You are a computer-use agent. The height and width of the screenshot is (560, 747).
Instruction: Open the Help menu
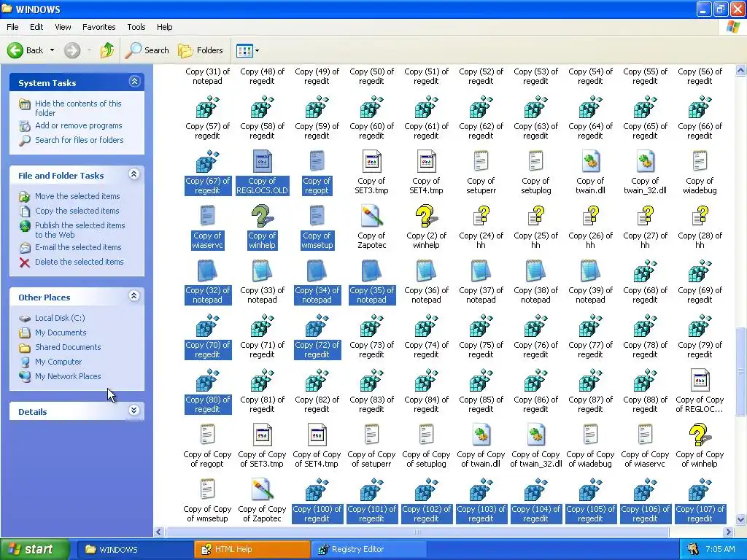tap(164, 27)
